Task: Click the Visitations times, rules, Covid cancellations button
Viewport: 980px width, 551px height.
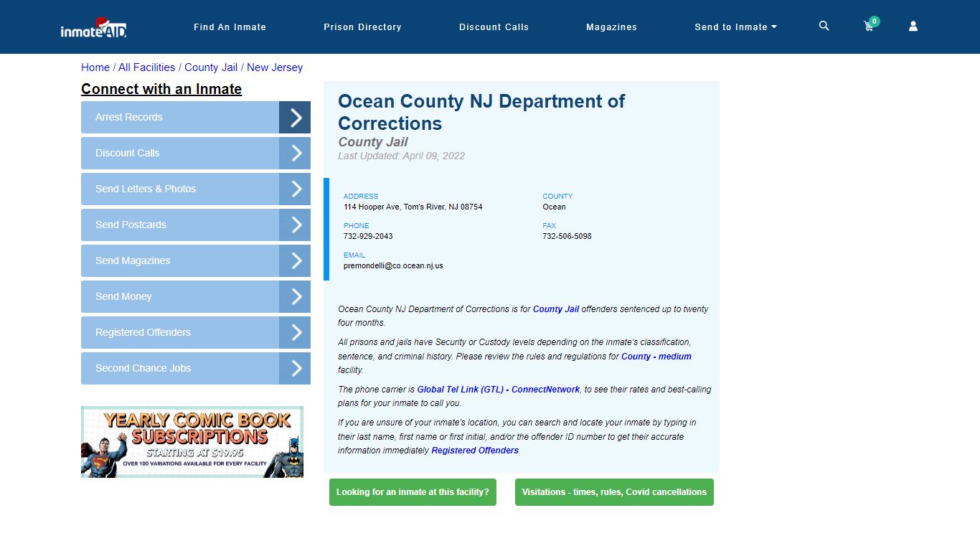Action: [614, 492]
